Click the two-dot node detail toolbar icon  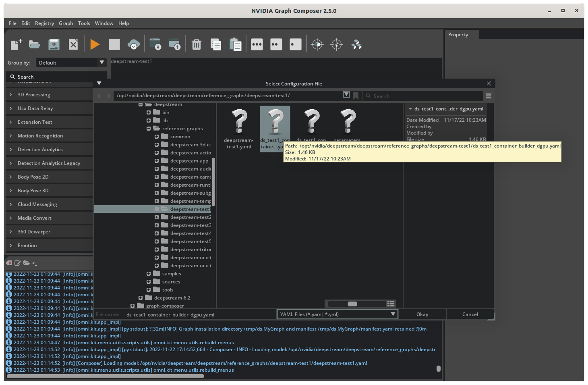point(276,44)
